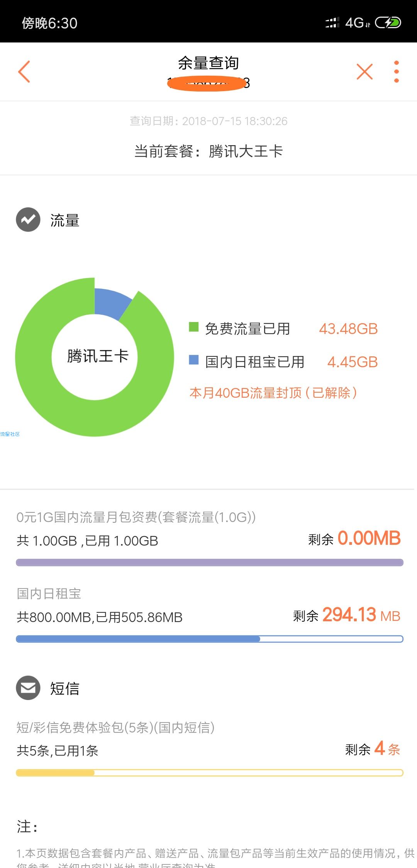Screen dimensions: 417x868
Task: Tap the 流星社区 watermark link
Action: point(10,434)
